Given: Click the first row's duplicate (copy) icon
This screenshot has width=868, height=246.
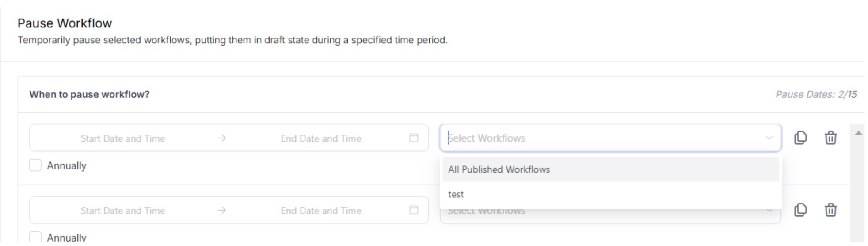Looking at the screenshot, I should pos(800,138).
